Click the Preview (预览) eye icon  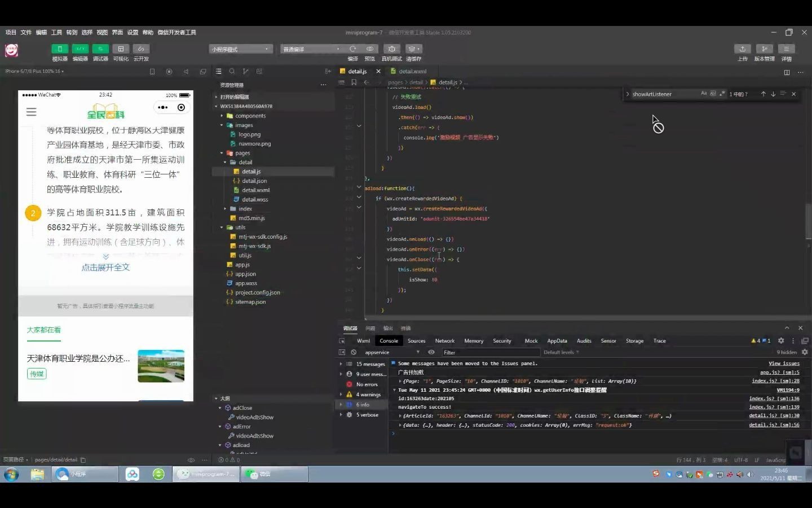click(370, 49)
